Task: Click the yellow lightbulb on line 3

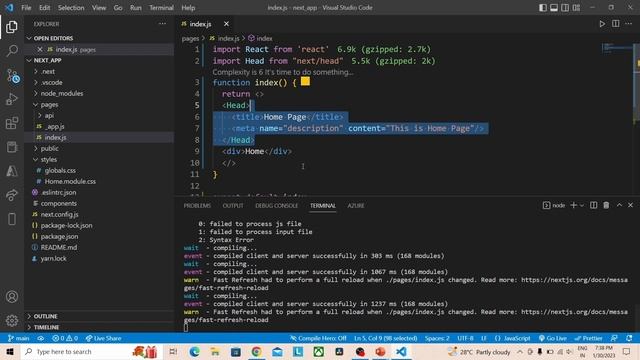Action: pos(305,82)
